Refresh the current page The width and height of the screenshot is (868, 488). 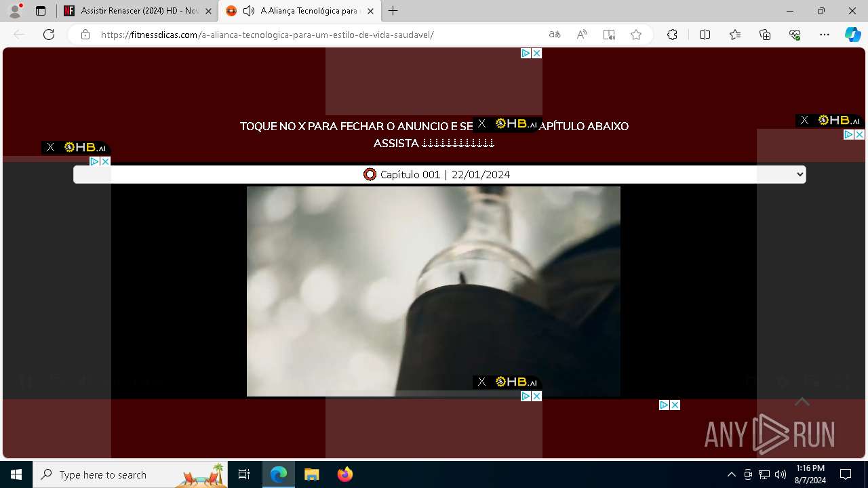coord(49,35)
